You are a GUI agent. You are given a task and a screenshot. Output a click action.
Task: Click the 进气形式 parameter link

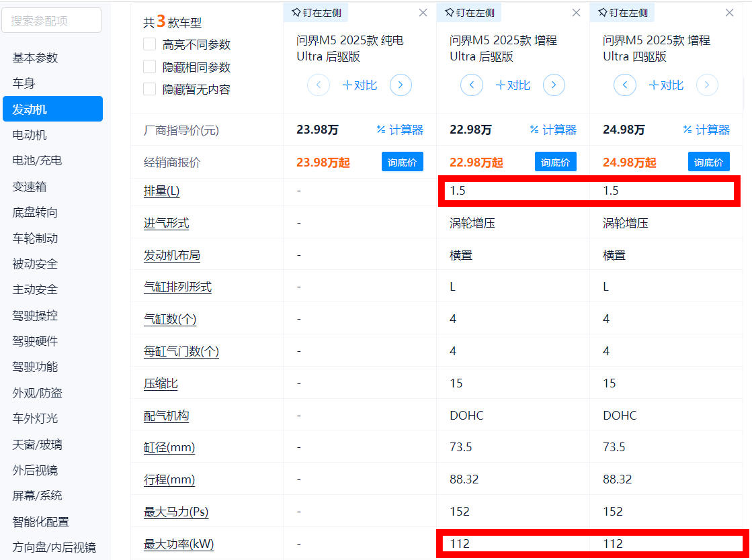click(x=167, y=223)
